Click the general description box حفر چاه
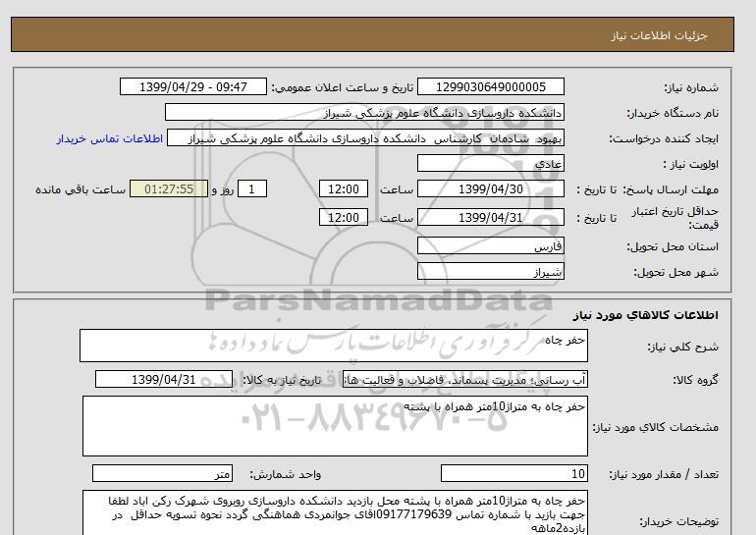The width and height of the screenshot is (756, 535). (x=334, y=346)
